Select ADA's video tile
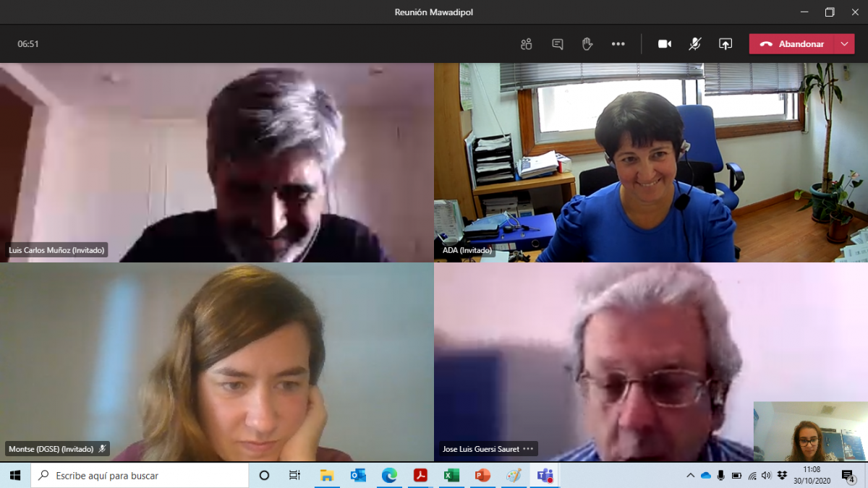 651,163
